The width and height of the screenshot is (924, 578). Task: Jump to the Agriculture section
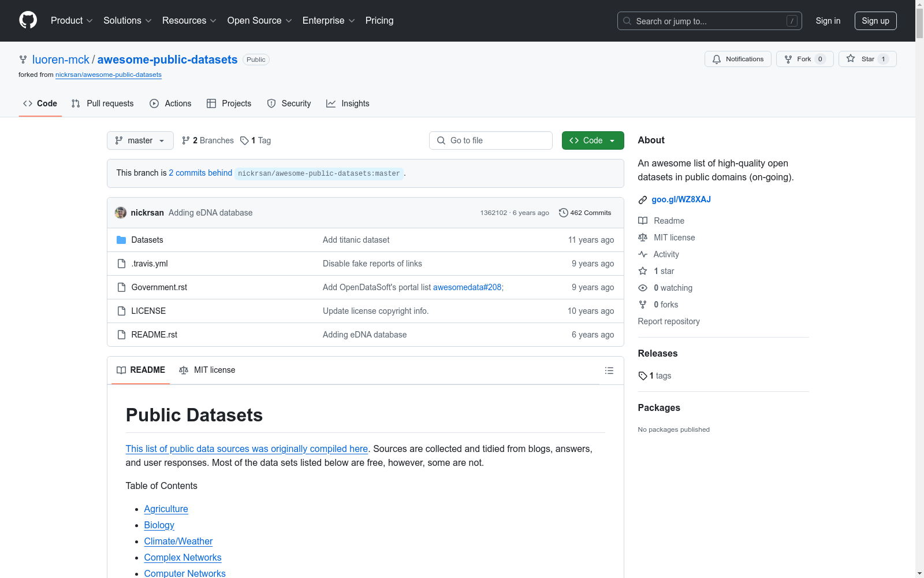tap(166, 509)
